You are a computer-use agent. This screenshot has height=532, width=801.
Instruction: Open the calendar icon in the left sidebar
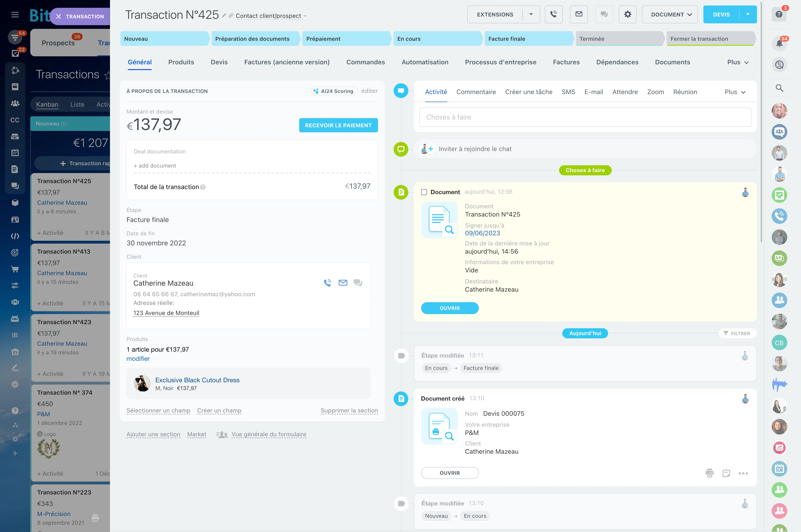pyautogui.click(x=15, y=153)
